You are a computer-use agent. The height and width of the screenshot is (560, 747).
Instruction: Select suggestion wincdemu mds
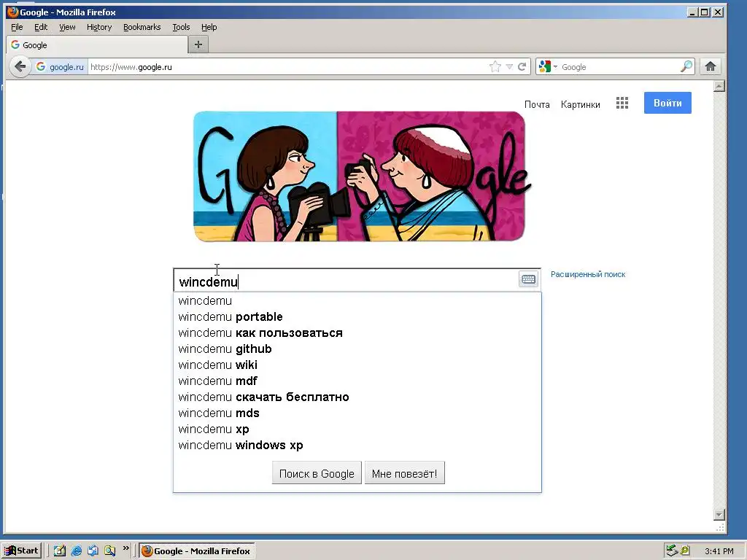357,413
